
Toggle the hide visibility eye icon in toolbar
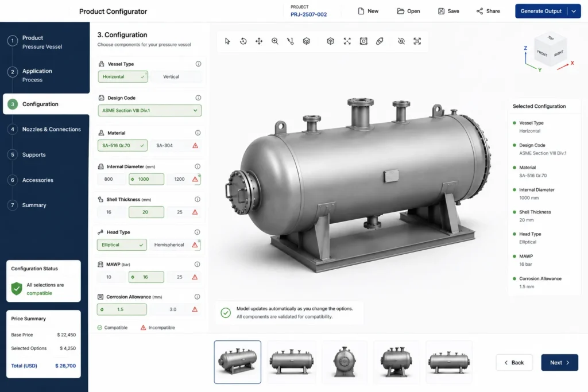pos(401,41)
